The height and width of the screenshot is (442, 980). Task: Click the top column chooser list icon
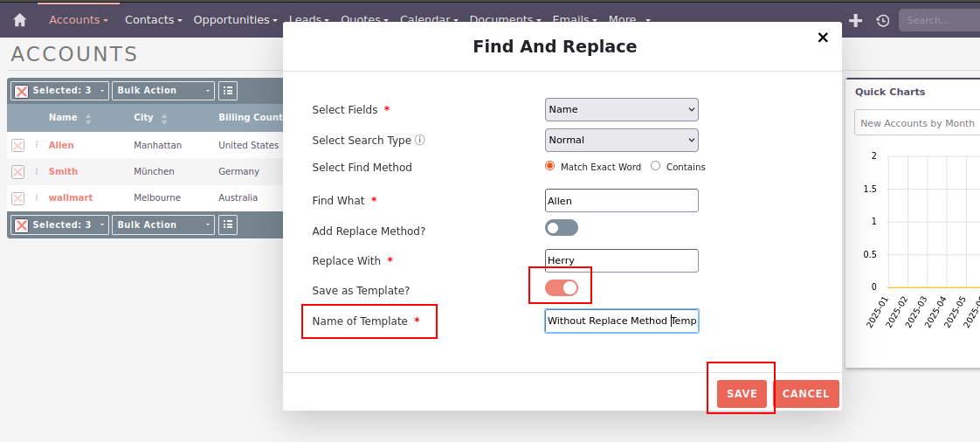227,91
